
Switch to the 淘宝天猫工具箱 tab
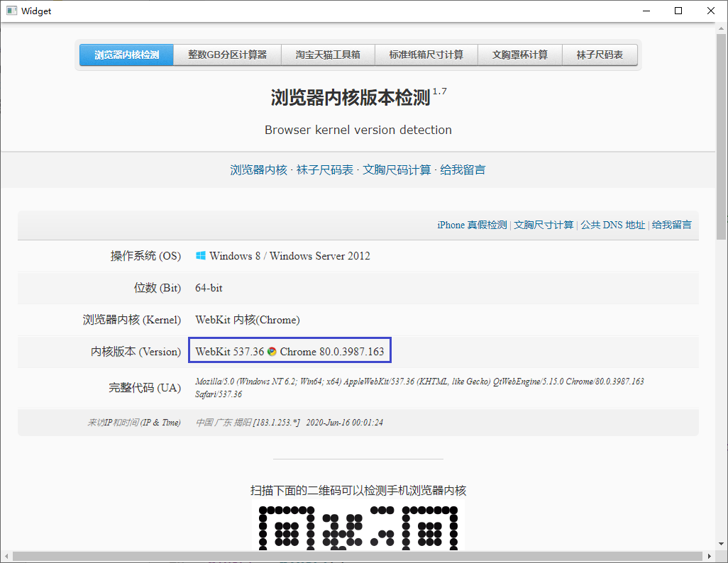[327, 53]
